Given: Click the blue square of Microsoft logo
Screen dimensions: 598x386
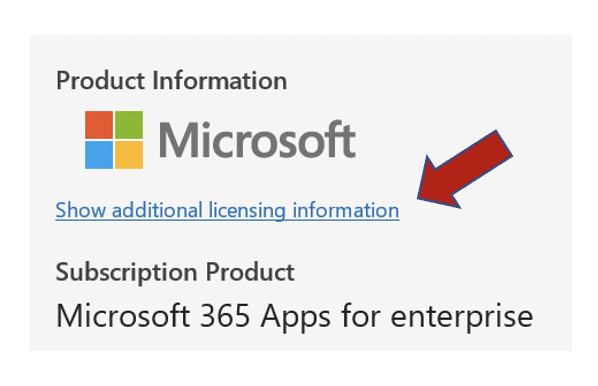Looking at the screenshot, I should pos(99,155).
